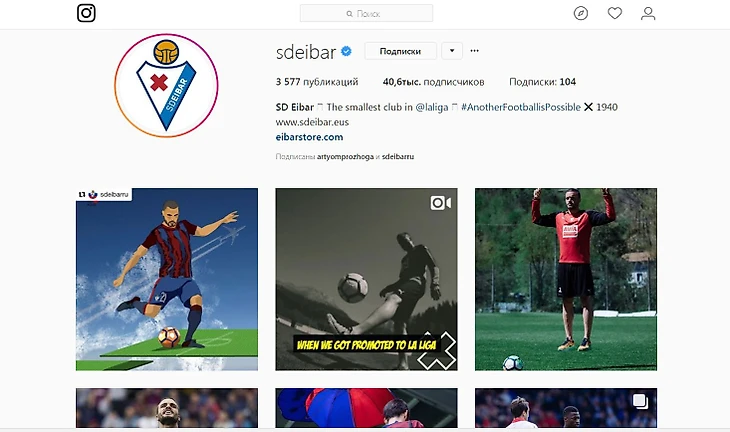Open the illustrated footballer post thumbnail
This screenshot has width=730, height=432.
tap(167, 279)
